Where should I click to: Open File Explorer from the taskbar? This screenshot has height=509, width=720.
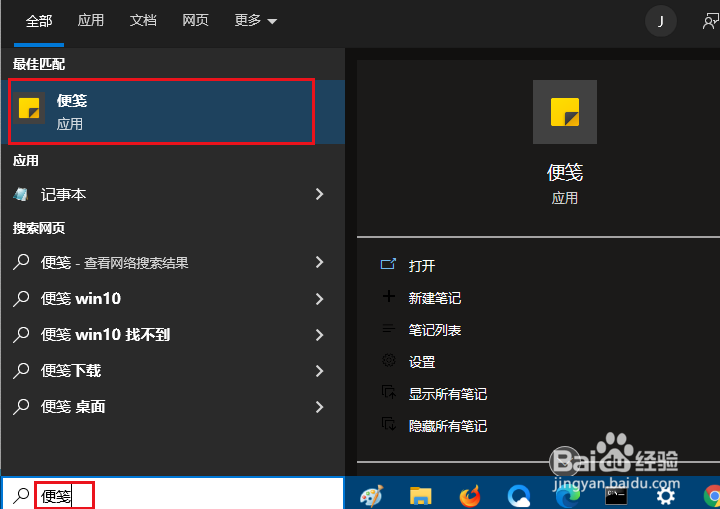coord(420,496)
